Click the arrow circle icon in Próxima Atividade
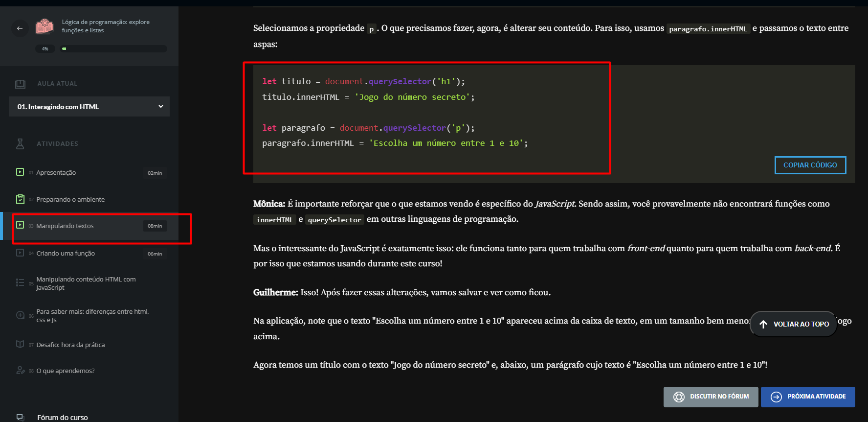The image size is (868, 422). tap(776, 397)
